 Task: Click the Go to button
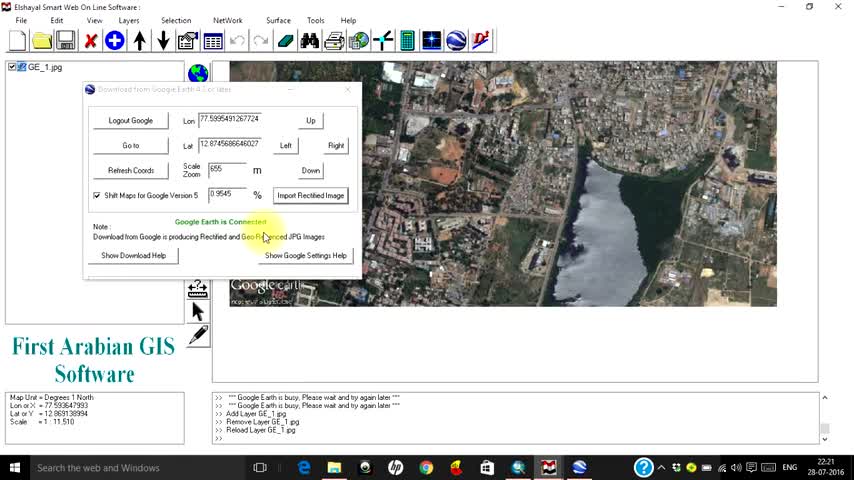(x=131, y=145)
